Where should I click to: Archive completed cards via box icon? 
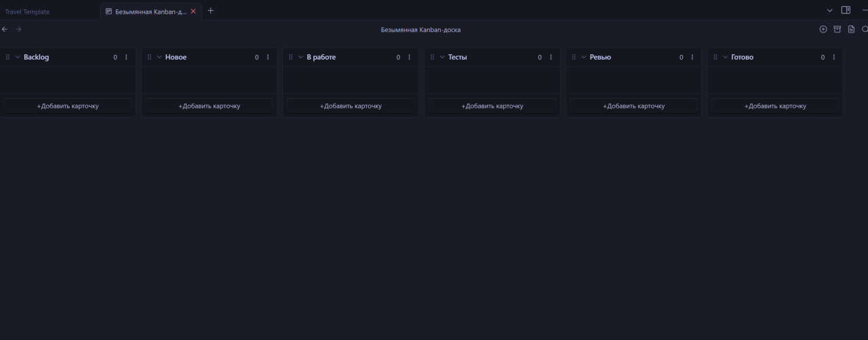tap(837, 29)
